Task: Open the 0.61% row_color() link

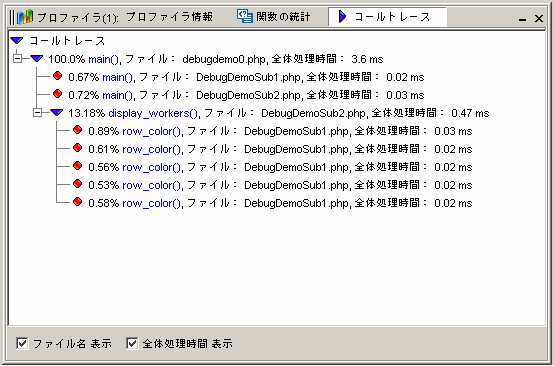Action: click(x=151, y=149)
